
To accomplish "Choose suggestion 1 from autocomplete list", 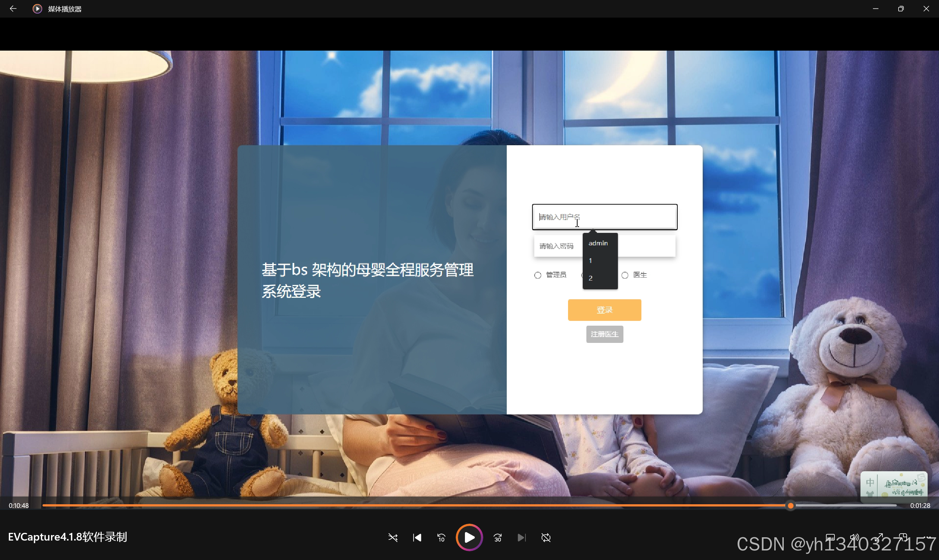I will [x=590, y=261].
